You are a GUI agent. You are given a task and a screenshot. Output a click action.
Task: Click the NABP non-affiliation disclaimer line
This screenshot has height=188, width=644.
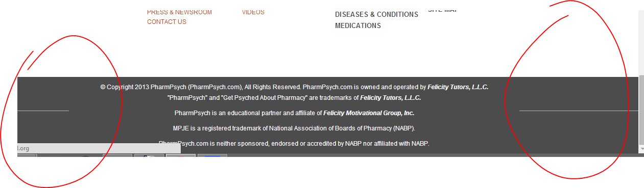pos(294,144)
